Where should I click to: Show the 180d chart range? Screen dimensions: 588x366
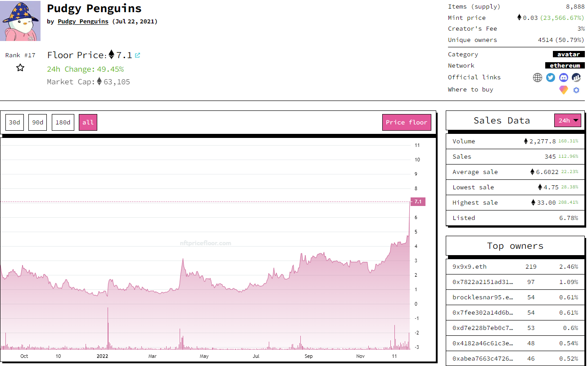click(x=63, y=123)
